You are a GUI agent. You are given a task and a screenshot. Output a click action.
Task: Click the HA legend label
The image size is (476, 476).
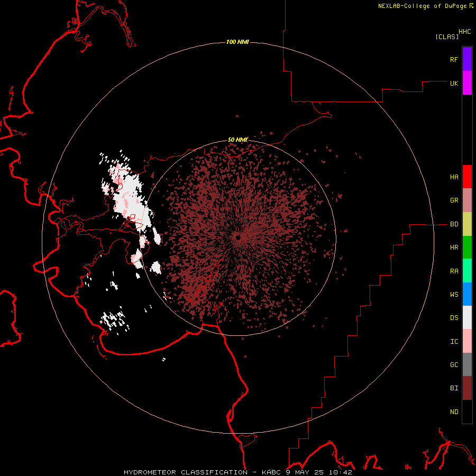(x=454, y=177)
